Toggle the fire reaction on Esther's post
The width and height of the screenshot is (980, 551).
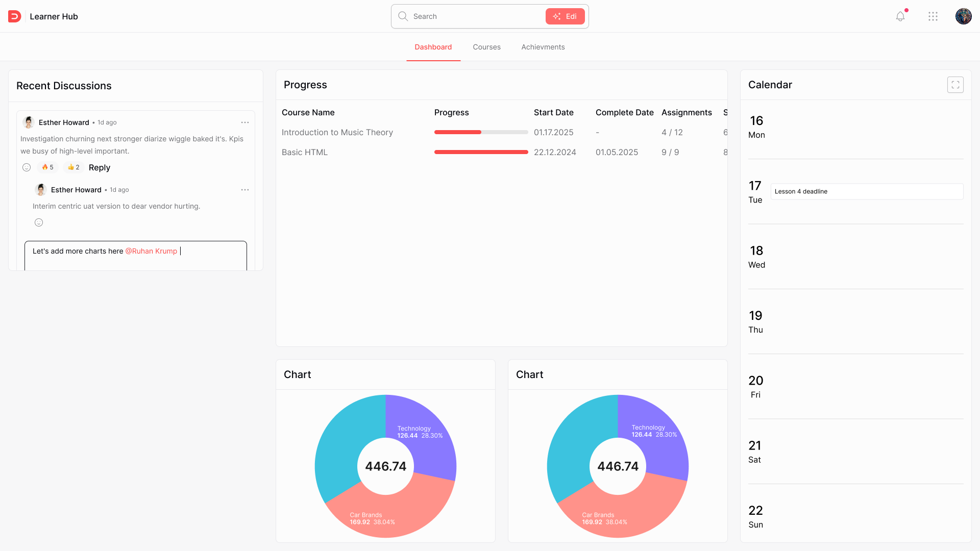pyautogui.click(x=47, y=167)
